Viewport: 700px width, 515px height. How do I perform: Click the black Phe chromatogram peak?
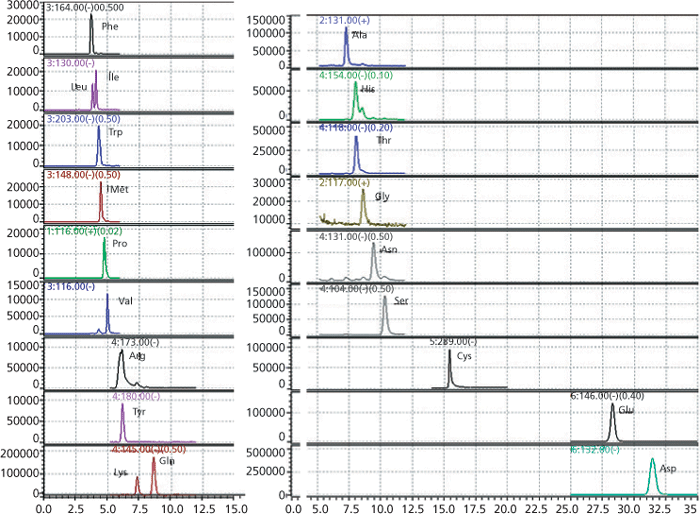pos(92,33)
